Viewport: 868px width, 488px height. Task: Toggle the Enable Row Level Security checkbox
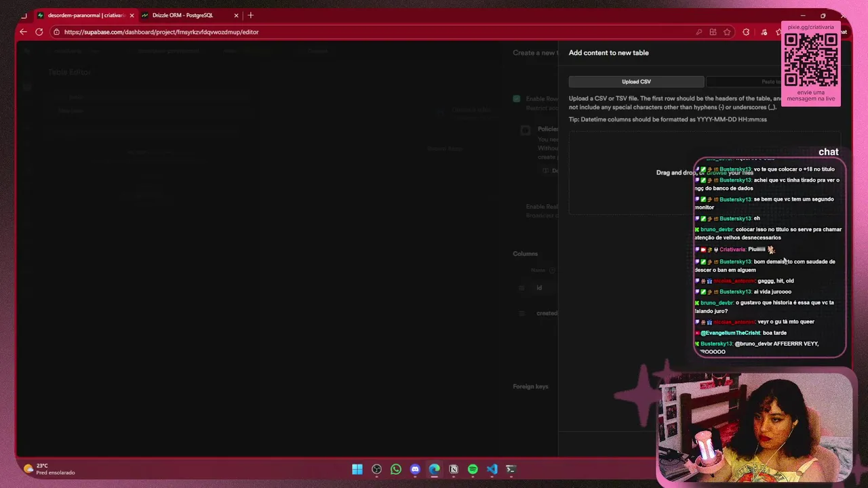[x=517, y=99]
